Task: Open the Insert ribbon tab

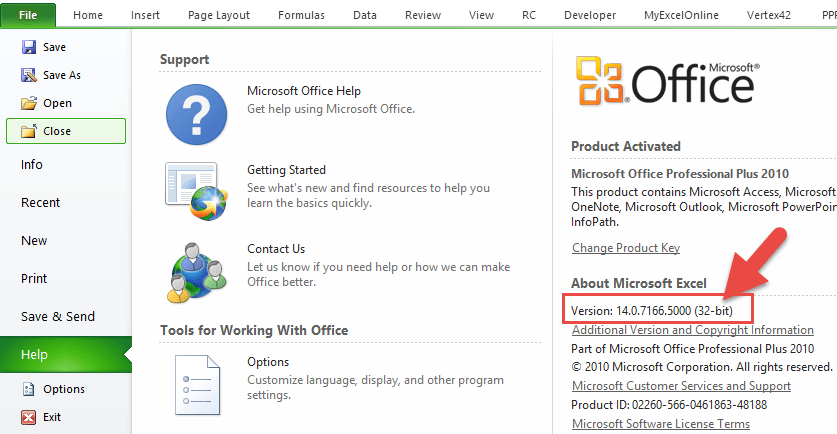Action: point(145,15)
